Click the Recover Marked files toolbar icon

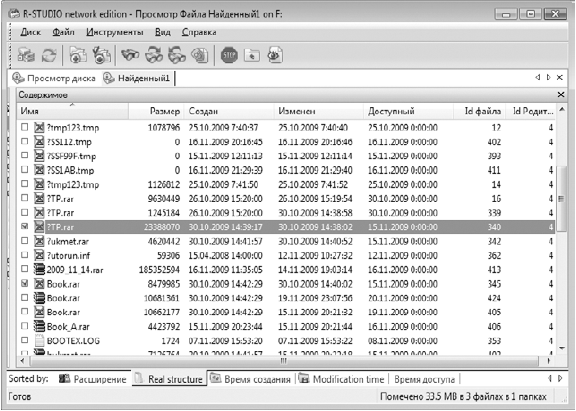tap(101, 55)
